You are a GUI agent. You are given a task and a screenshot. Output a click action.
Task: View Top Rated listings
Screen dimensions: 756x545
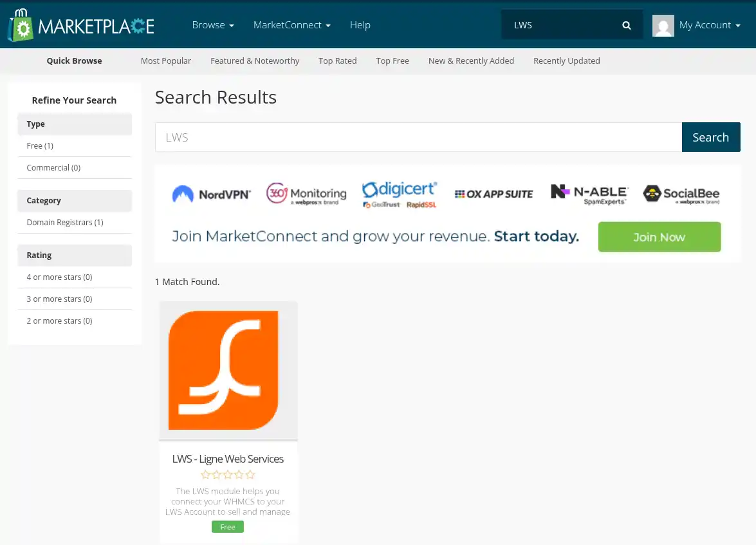[338, 60]
